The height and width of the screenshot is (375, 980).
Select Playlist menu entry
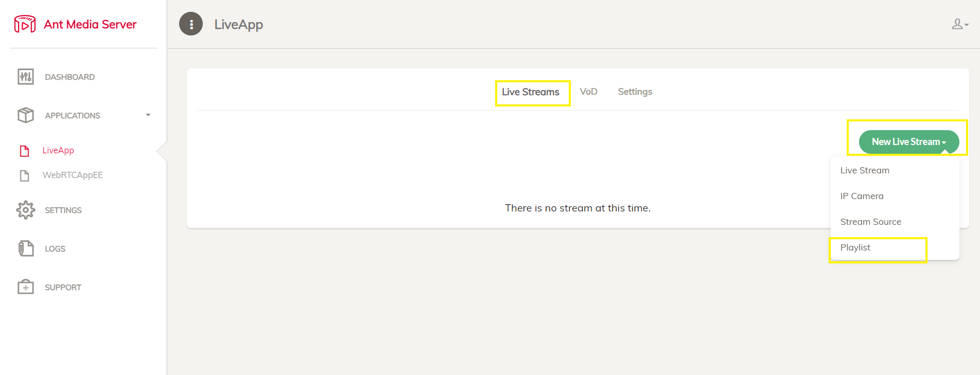coord(895,247)
